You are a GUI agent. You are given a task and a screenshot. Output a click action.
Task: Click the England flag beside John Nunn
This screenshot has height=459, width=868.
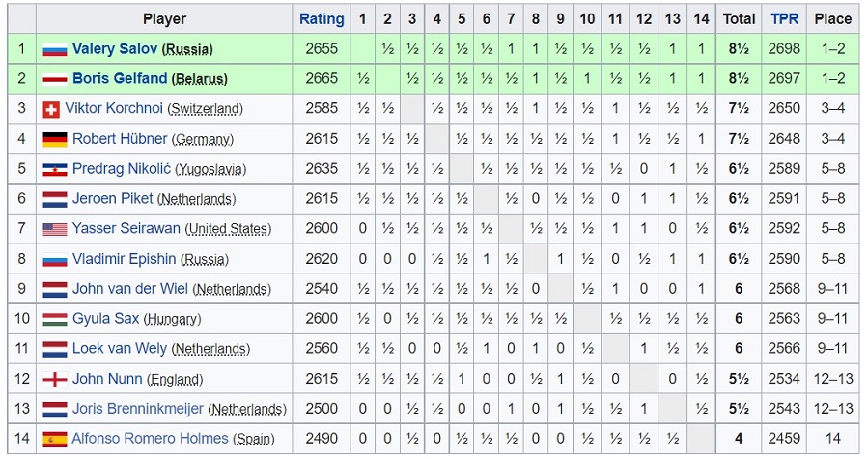pos(55,379)
